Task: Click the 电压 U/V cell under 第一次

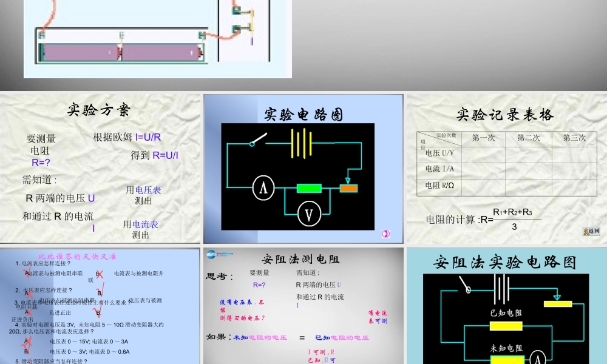Action: 483,154
